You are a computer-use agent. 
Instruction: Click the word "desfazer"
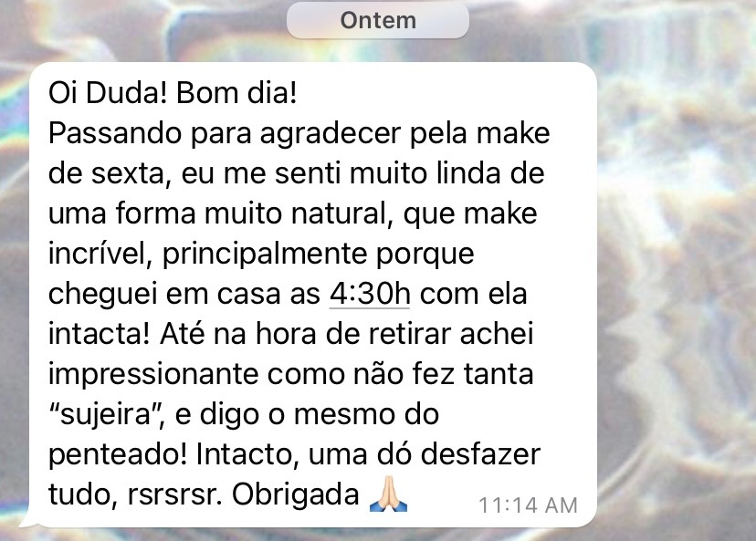tap(480, 453)
